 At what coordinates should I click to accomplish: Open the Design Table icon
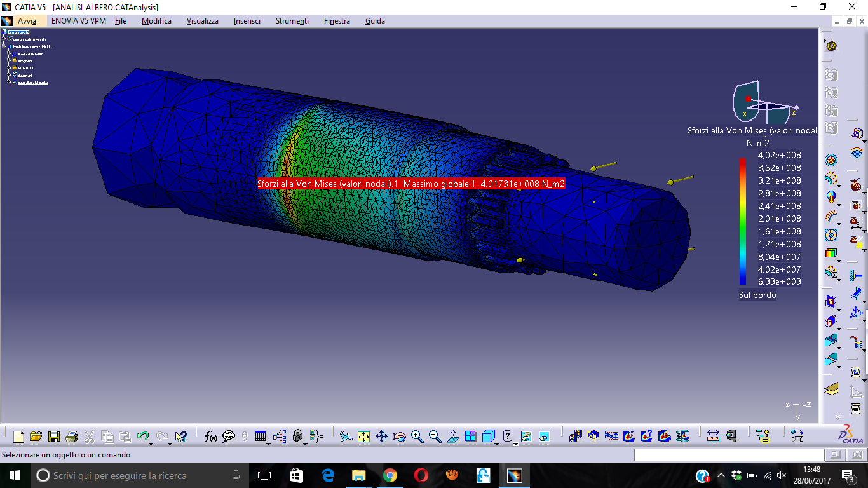point(260,437)
